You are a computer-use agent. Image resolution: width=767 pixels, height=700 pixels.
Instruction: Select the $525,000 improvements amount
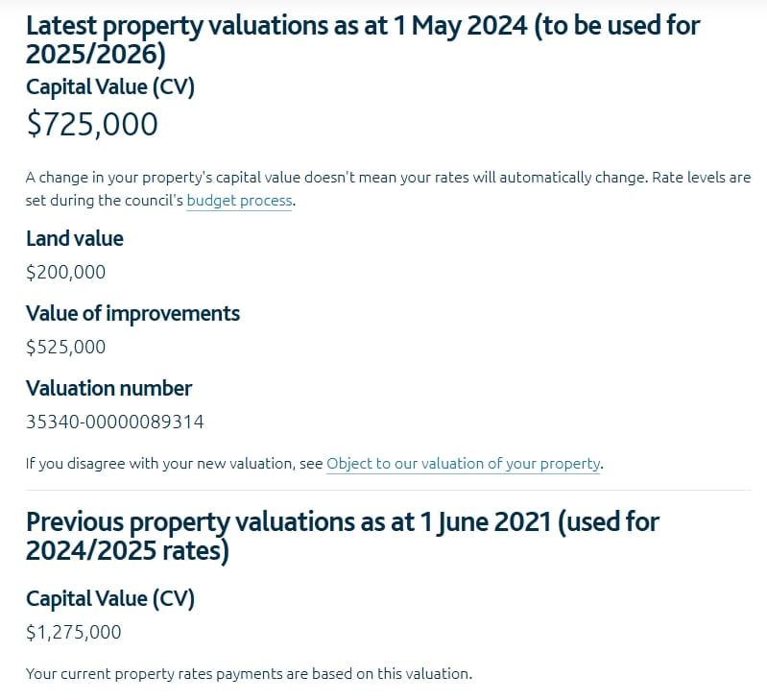[x=65, y=347]
